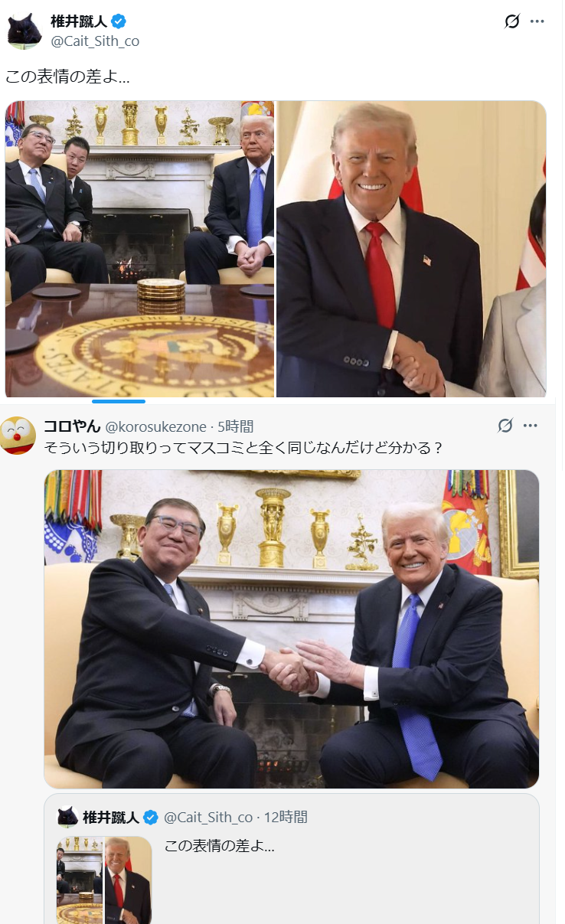
Task: Click the blue scroll indicator under the top photos
Action: click(119, 401)
